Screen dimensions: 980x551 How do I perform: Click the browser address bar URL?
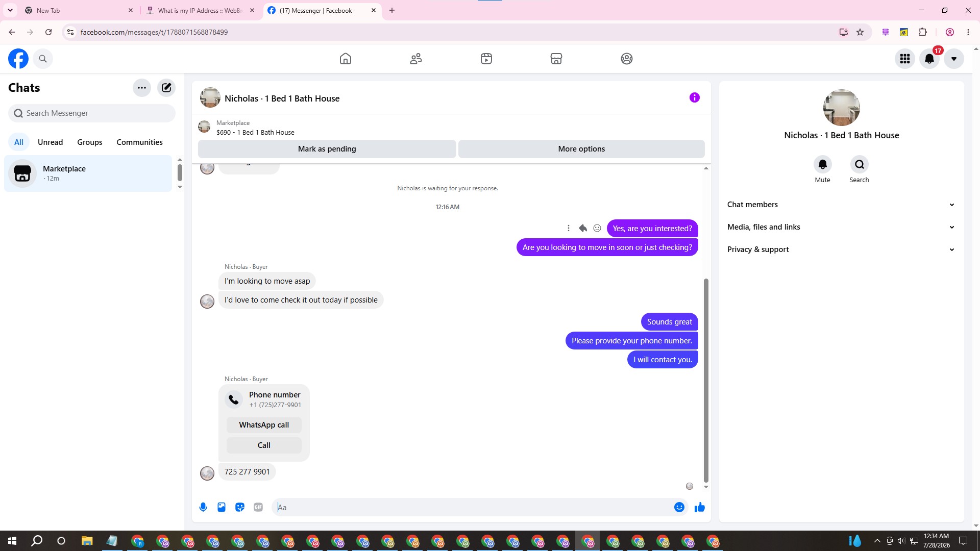tap(154, 32)
